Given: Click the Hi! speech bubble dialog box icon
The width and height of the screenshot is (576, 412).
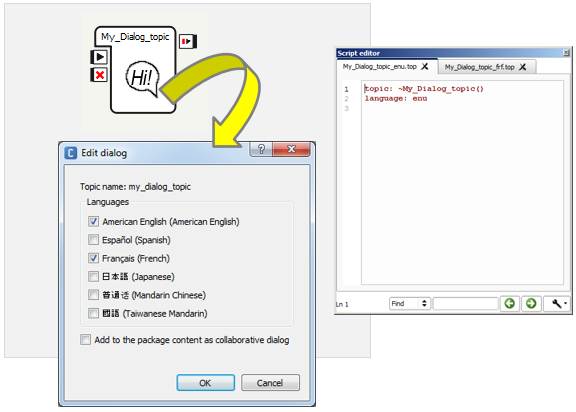Looking at the screenshot, I should point(143,78).
